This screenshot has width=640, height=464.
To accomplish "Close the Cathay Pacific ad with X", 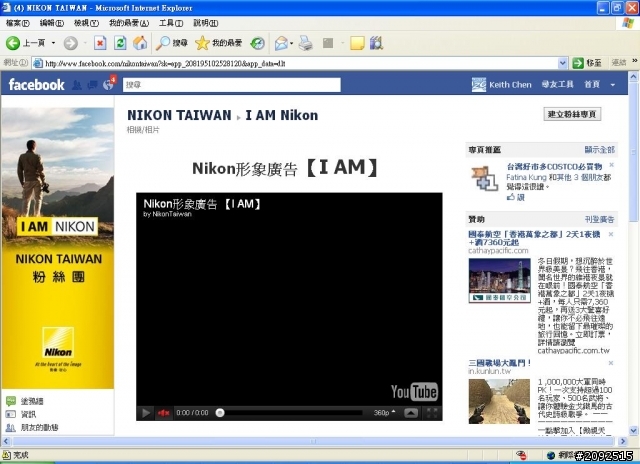I will tap(611, 234).
